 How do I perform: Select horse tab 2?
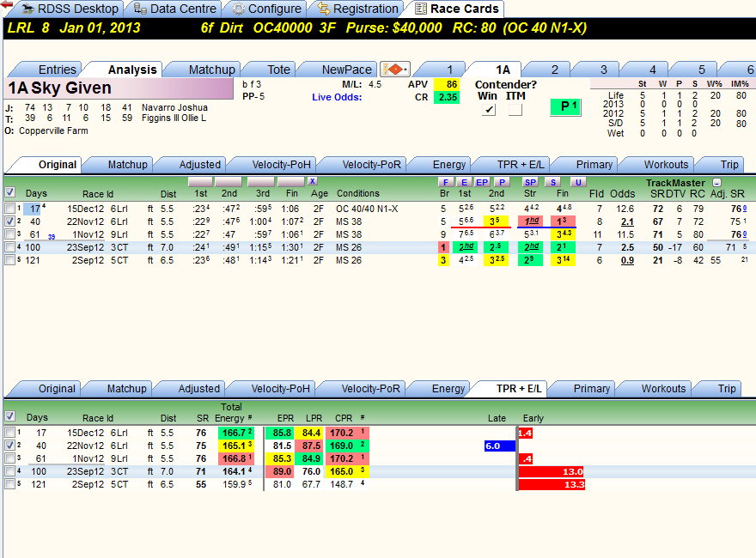tap(549, 70)
